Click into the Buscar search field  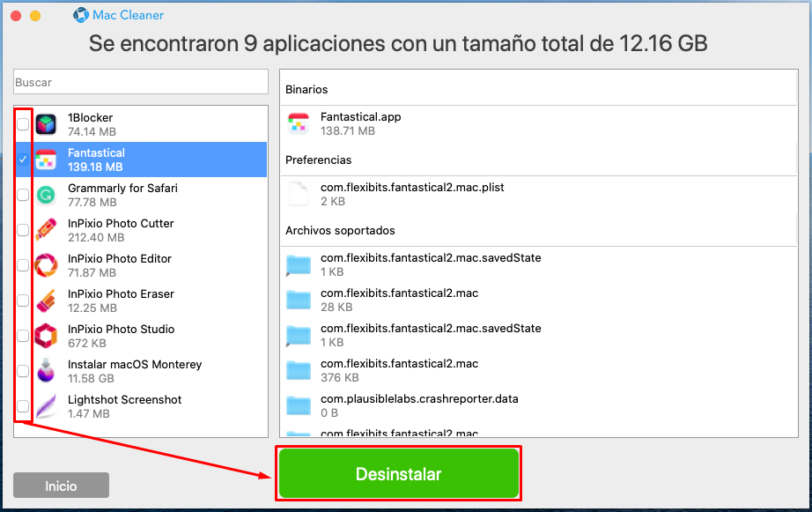pyautogui.click(x=141, y=82)
